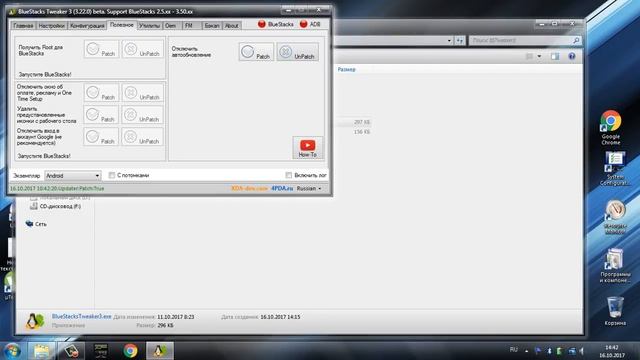
Task: Click the network tray icon
Action: click(x=571, y=351)
